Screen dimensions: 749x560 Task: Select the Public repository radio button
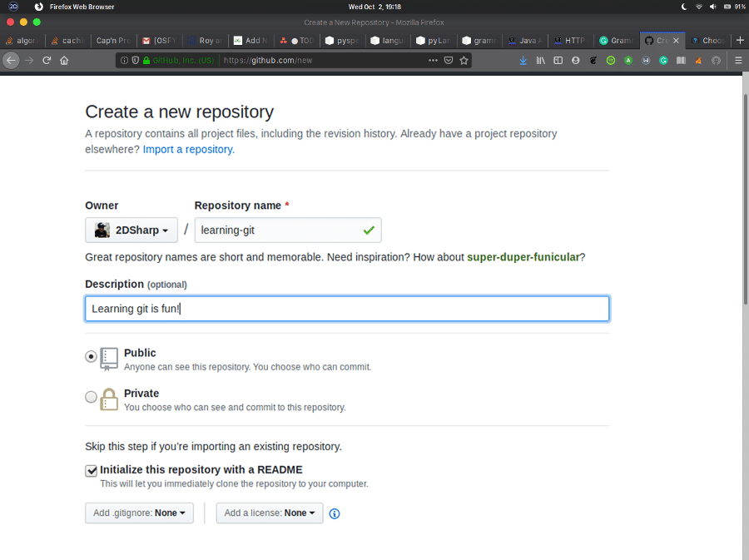pyautogui.click(x=91, y=357)
